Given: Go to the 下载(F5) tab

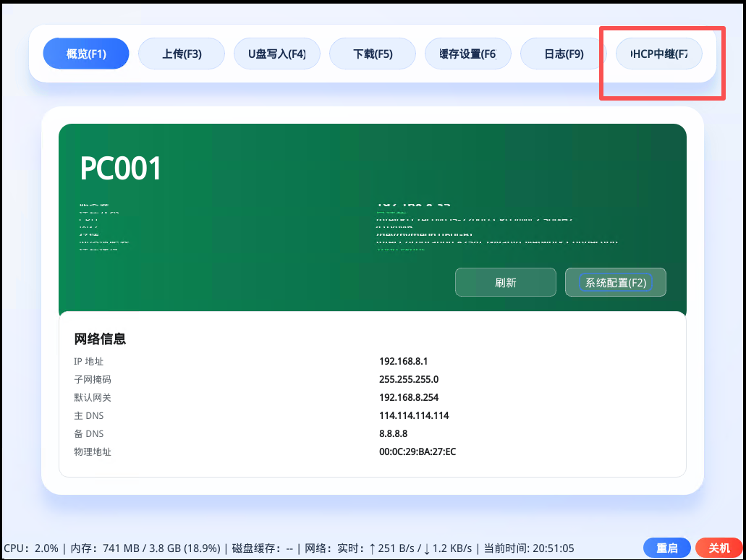Looking at the screenshot, I should pyautogui.click(x=373, y=54).
